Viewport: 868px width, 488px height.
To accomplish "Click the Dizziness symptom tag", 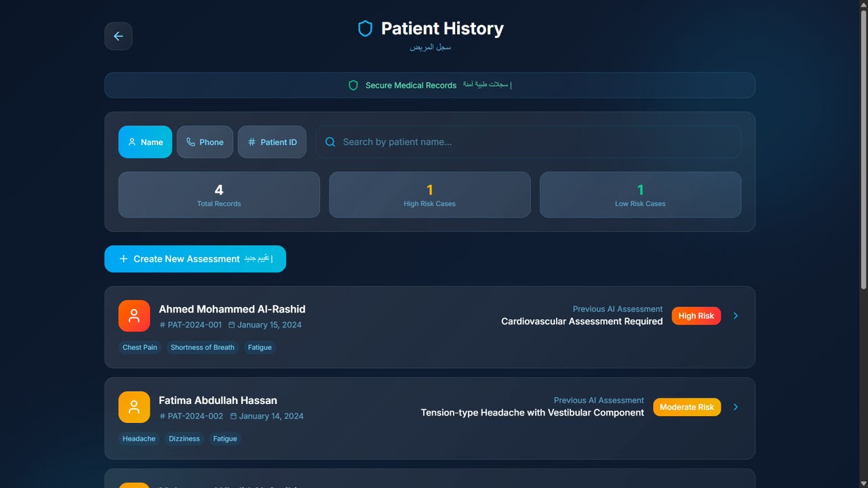I will coord(184,439).
